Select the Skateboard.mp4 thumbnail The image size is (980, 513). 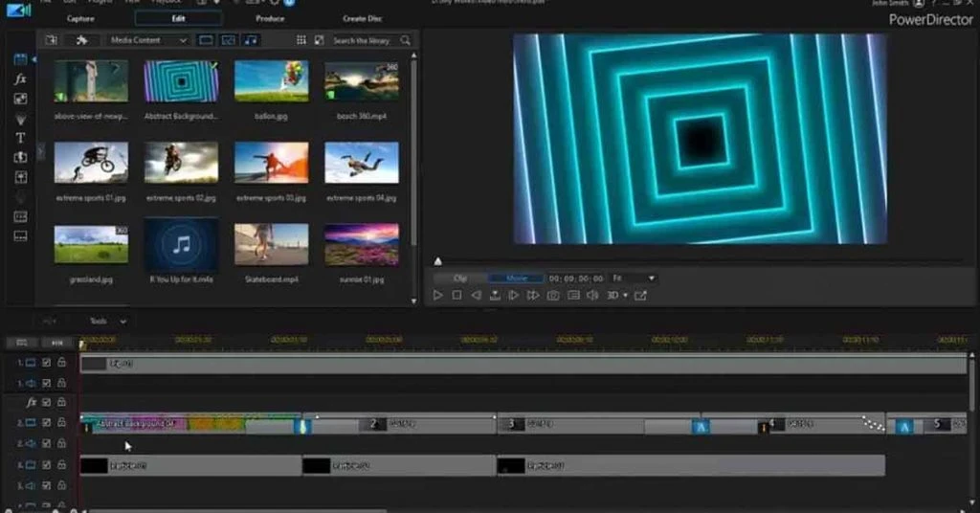271,244
